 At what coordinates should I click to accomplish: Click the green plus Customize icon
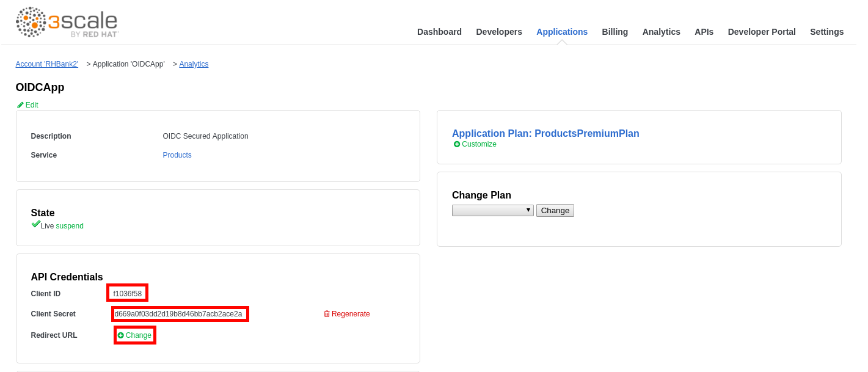[x=457, y=144]
